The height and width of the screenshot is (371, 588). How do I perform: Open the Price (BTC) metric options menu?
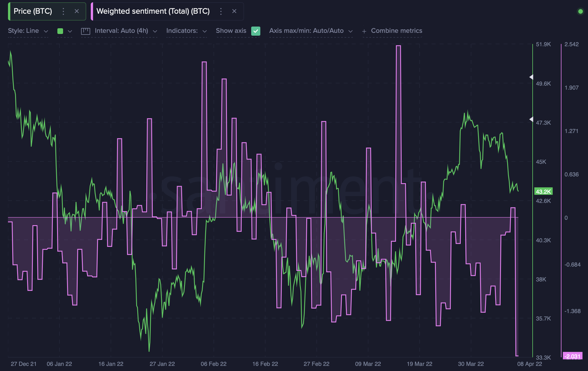63,11
